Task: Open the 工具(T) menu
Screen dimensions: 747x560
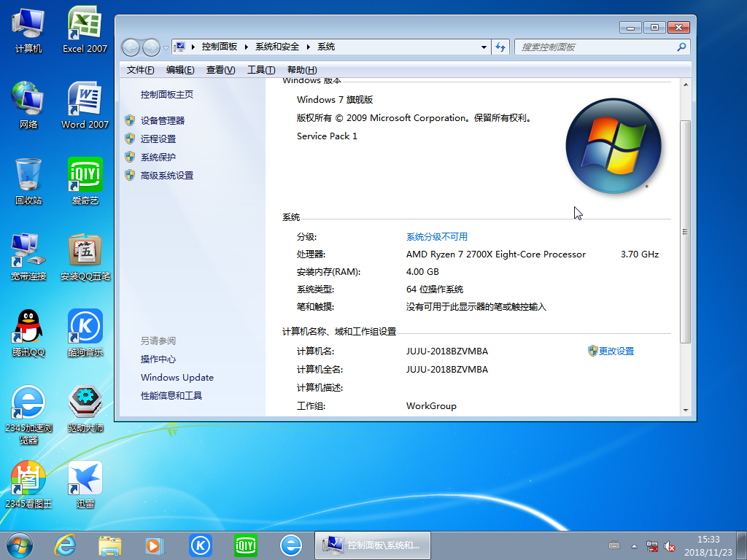Action: [x=261, y=70]
